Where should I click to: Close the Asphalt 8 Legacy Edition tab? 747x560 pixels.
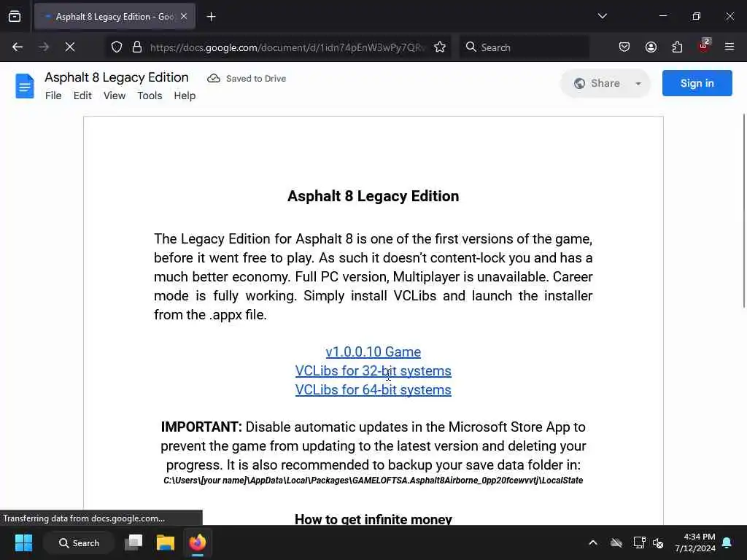(184, 17)
